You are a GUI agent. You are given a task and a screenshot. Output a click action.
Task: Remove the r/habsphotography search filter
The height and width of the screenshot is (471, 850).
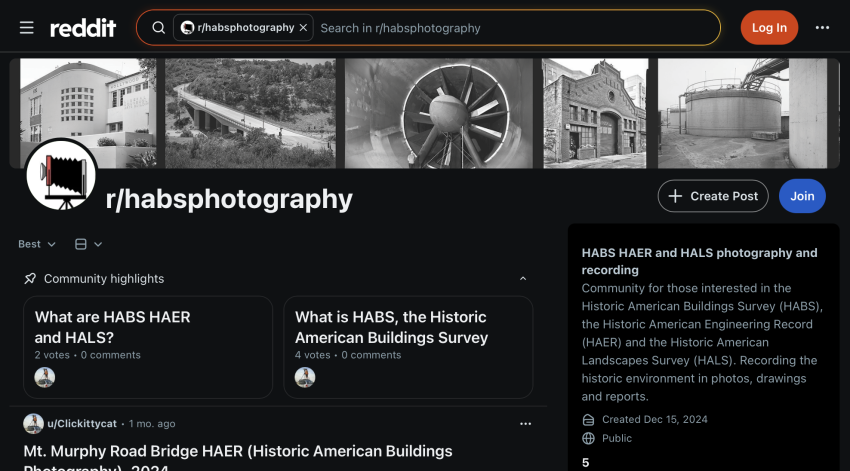click(304, 28)
